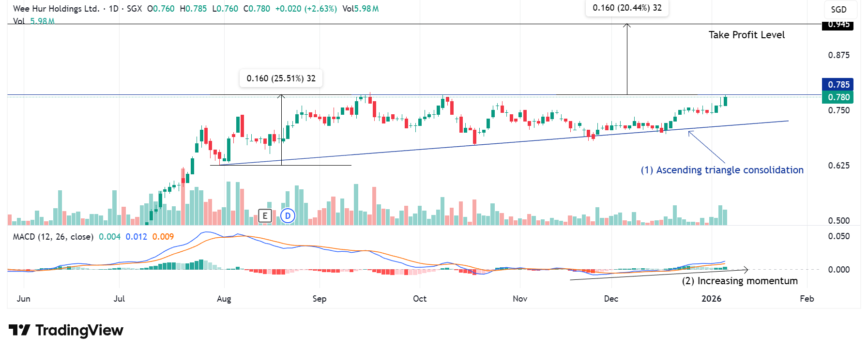Select the 'Ascending triangle consolidation' annotation
This screenshot has height=352, width=868.
tap(722, 170)
